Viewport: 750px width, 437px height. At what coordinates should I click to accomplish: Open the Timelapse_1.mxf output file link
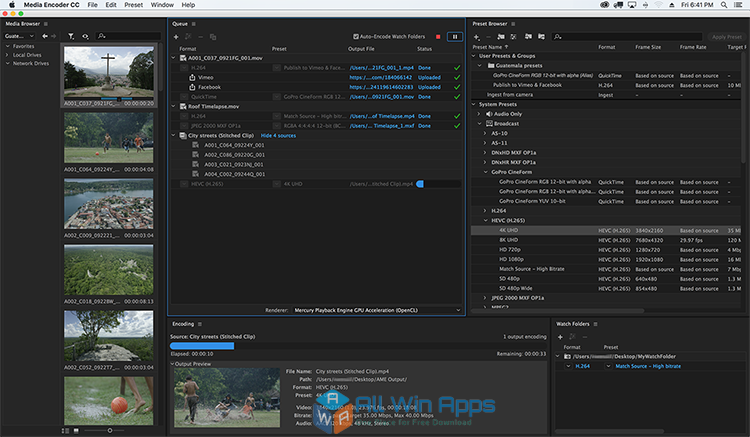point(382,126)
